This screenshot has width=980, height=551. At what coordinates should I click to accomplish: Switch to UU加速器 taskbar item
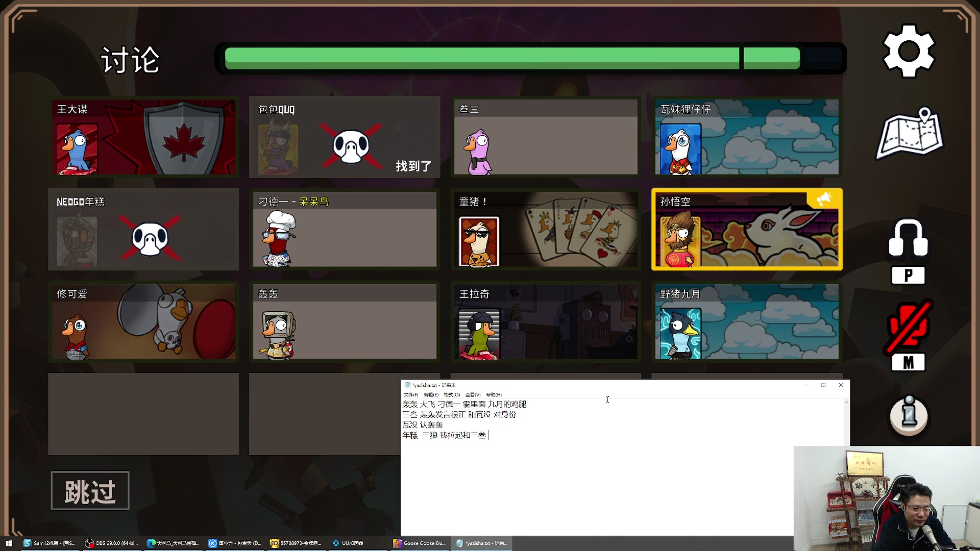tap(358, 543)
